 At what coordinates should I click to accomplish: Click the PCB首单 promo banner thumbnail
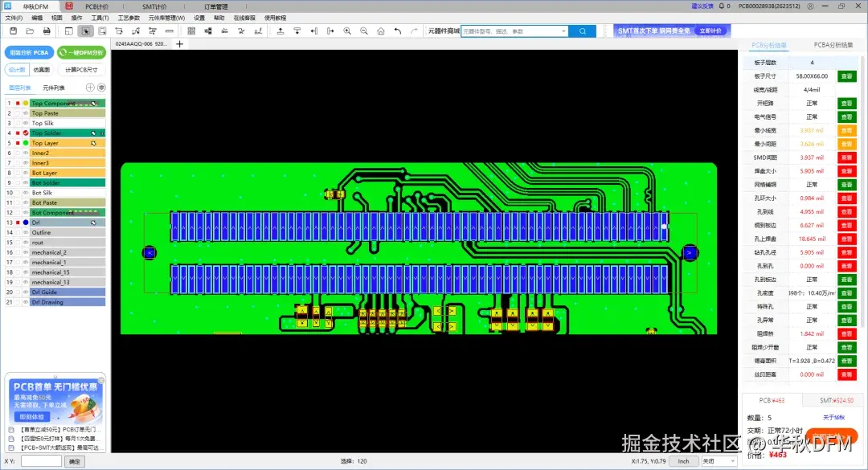pos(55,402)
